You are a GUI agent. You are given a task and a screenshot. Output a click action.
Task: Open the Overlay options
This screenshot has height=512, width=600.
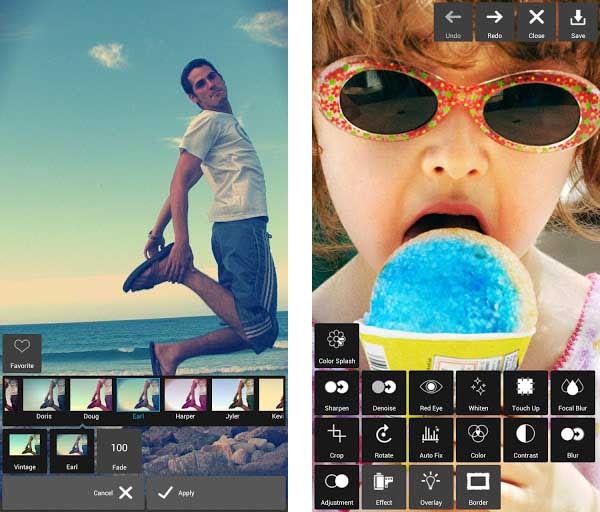(x=431, y=486)
